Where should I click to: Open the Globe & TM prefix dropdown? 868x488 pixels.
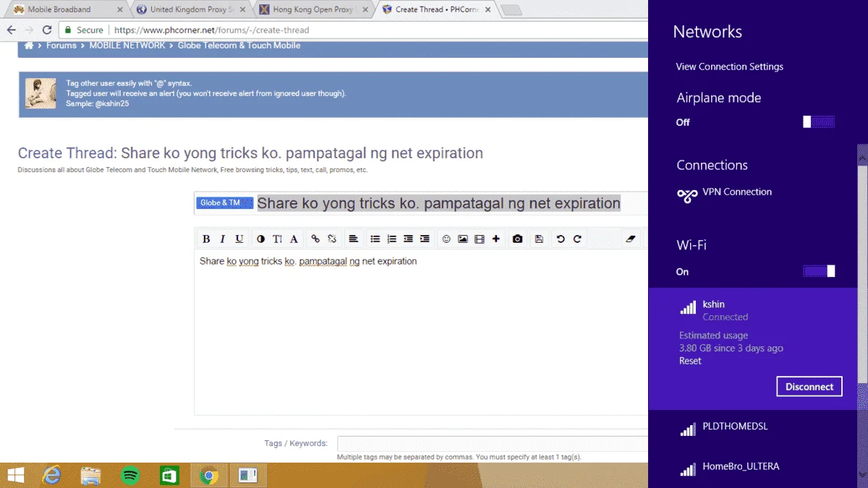click(x=224, y=203)
